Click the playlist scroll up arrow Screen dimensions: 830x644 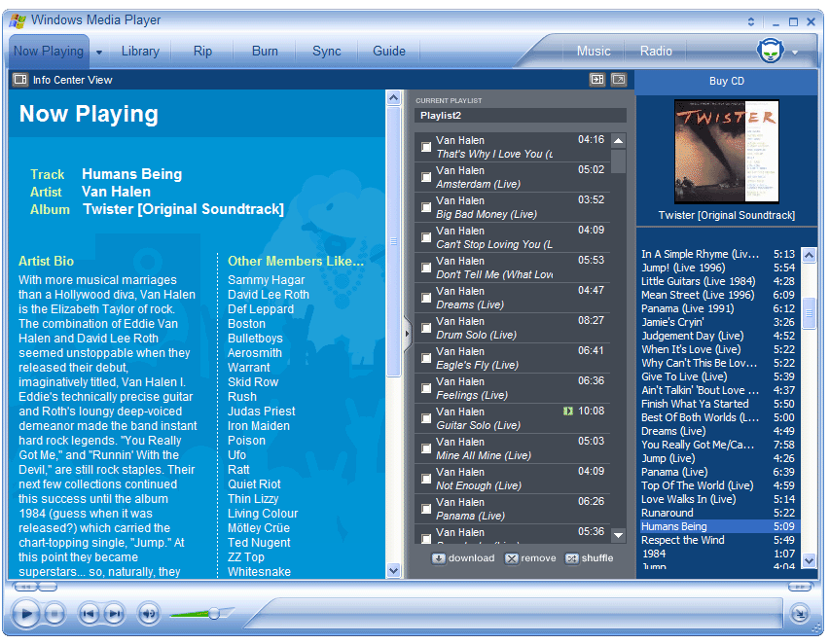[618, 141]
